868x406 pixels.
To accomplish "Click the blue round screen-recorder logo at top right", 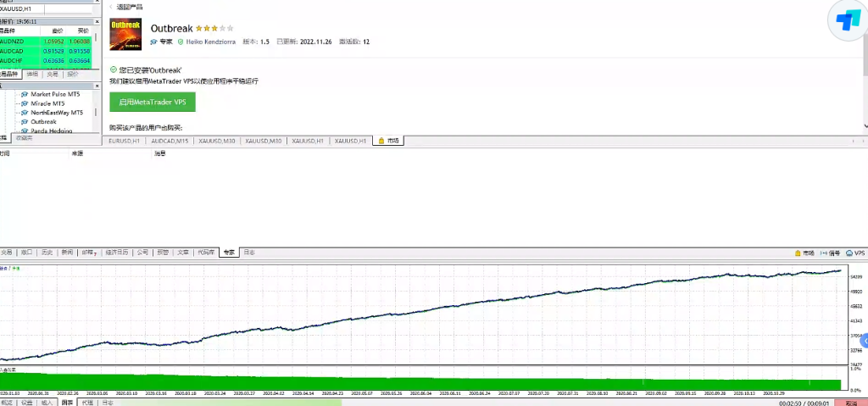I will [848, 20].
